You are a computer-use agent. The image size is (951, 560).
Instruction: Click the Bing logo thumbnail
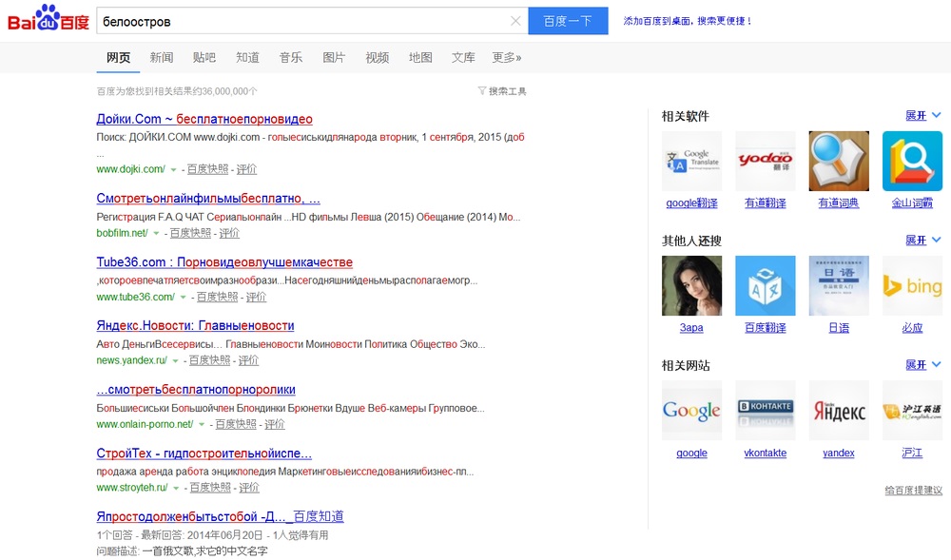click(912, 285)
